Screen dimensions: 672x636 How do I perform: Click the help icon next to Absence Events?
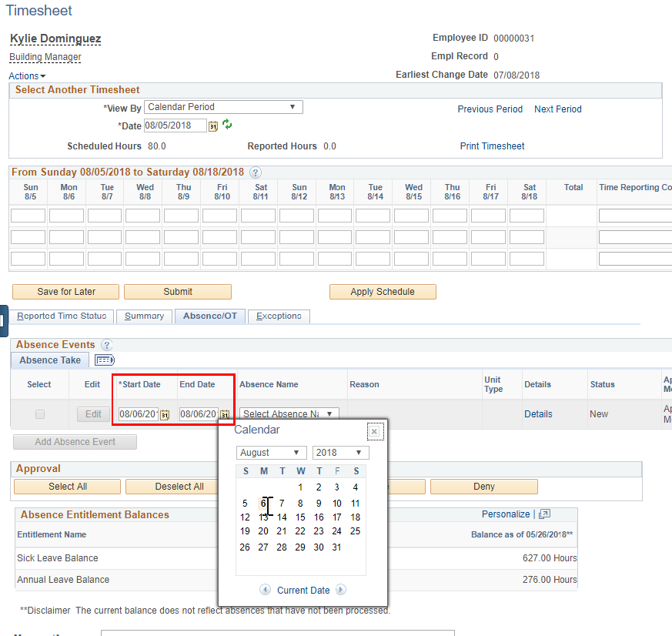pyautogui.click(x=106, y=345)
